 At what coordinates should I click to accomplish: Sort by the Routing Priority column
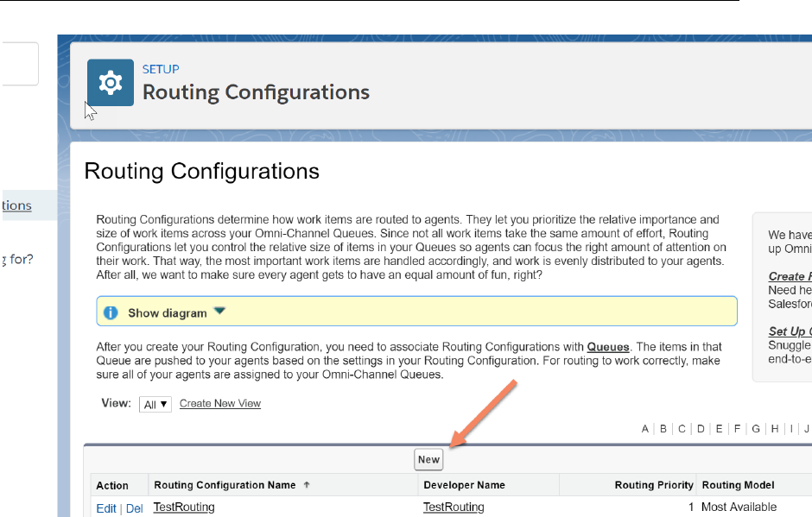tap(654, 485)
